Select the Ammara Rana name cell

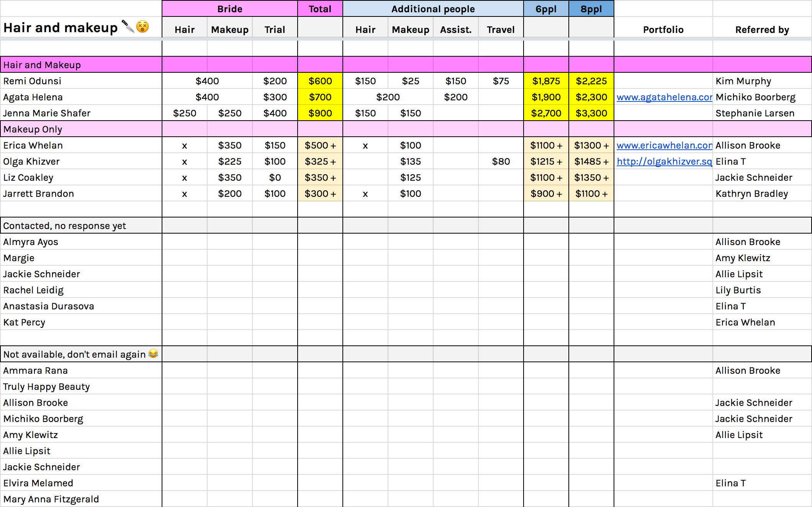click(x=81, y=371)
